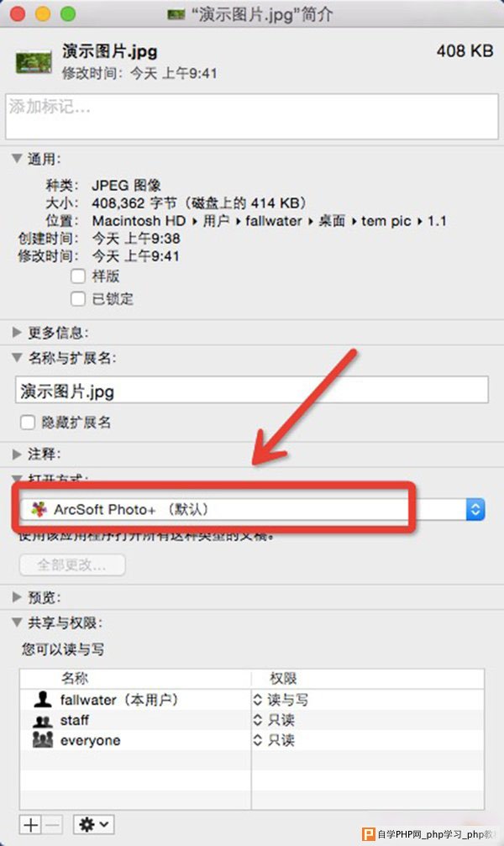The height and width of the screenshot is (846, 504).
Task: Enable the 样版 checkbox
Action: pos(78,276)
